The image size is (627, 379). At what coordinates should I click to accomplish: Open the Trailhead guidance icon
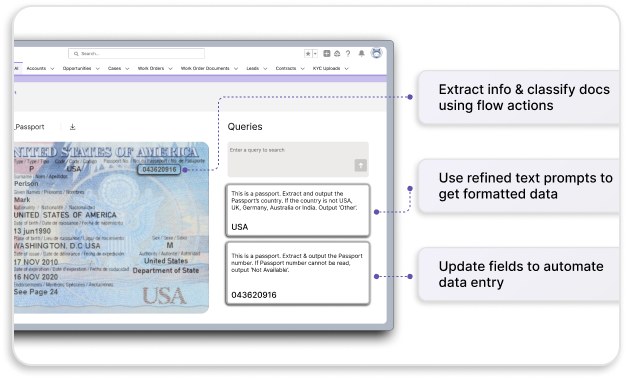coord(337,54)
